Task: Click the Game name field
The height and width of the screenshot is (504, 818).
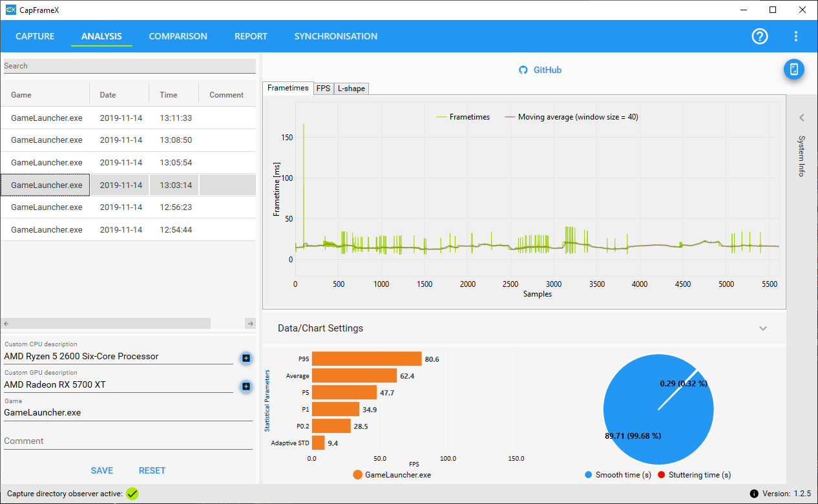Action: coord(128,412)
